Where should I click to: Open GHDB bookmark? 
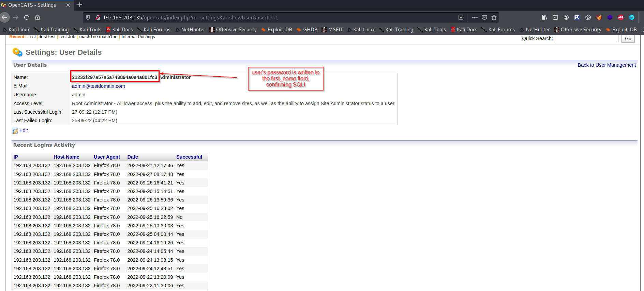pos(307,30)
